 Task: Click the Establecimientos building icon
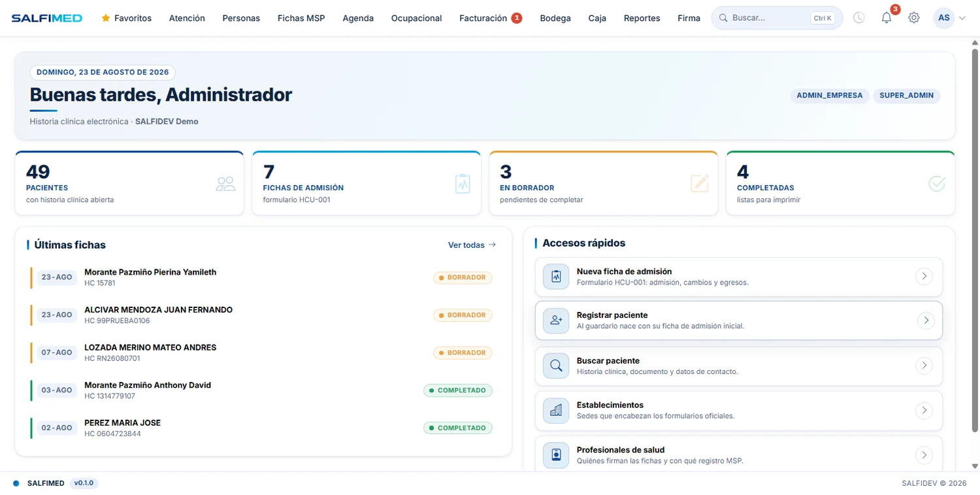556,411
